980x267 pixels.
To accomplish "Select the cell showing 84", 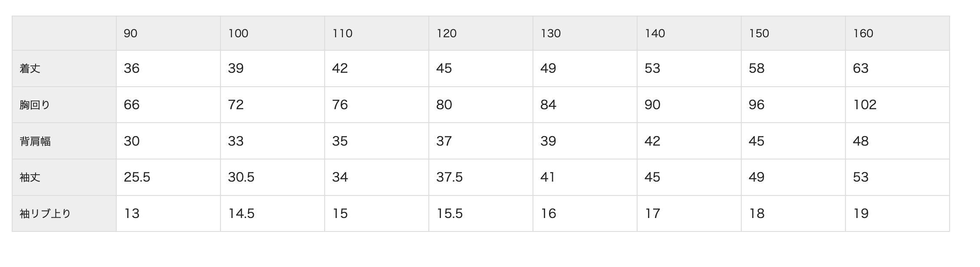I will [585, 105].
